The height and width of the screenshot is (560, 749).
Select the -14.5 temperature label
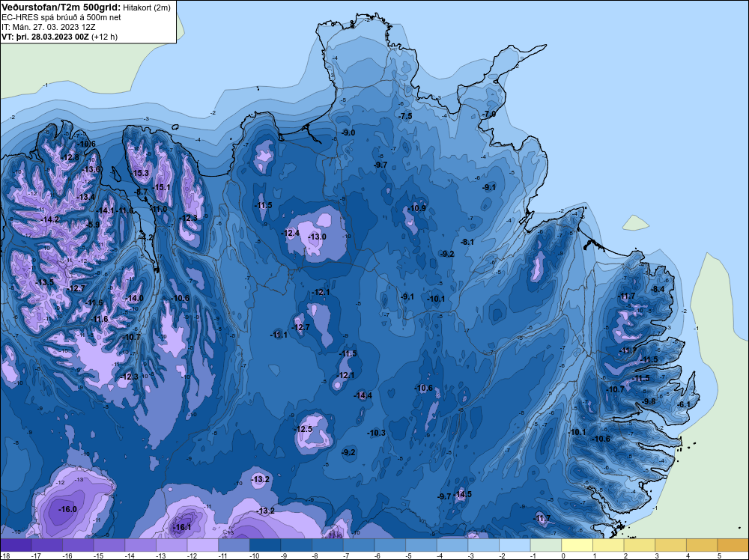click(462, 494)
